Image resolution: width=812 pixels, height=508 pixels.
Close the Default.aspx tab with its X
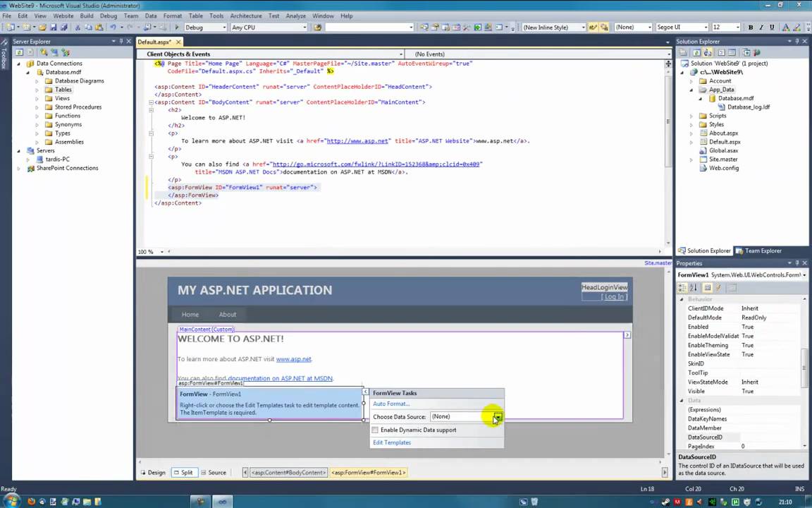pyautogui.click(x=178, y=42)
